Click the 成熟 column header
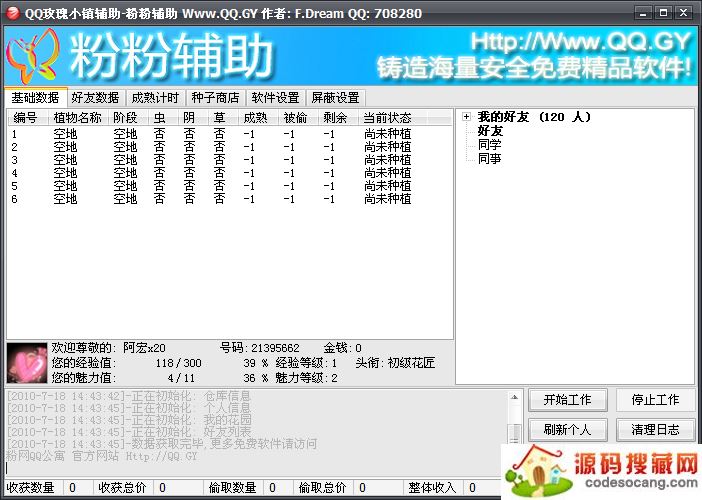Viewport: 702px width, 500px height. (258, 118)
